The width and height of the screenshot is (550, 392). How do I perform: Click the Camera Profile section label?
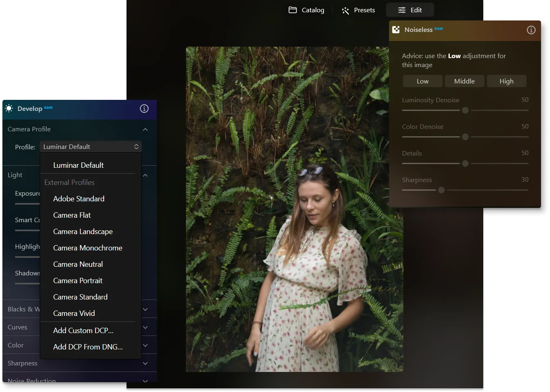tap(29, 129)
